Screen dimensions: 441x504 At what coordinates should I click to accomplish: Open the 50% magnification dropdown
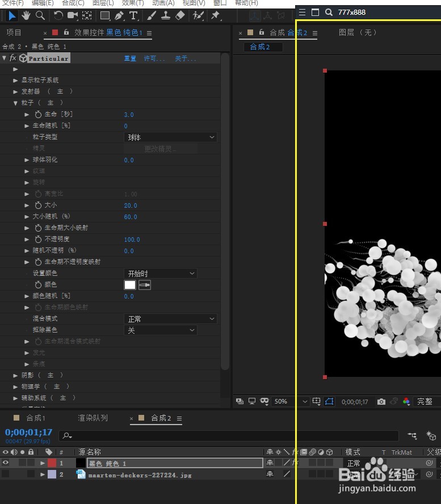click(291, 401)
